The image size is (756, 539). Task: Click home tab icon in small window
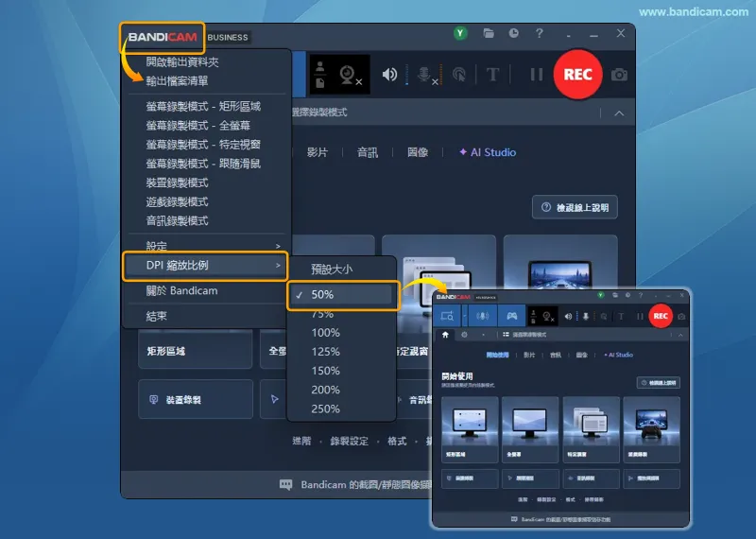point(445,335)
